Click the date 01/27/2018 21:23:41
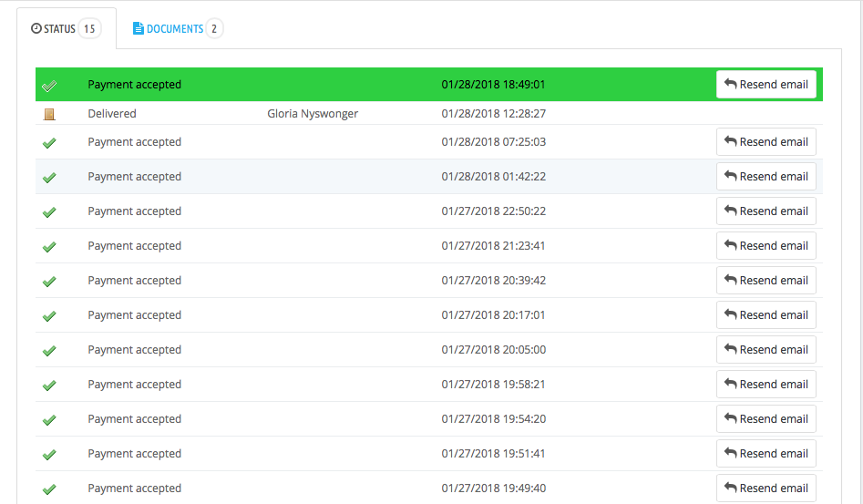The image size is (863, 504). click(493, 246)
